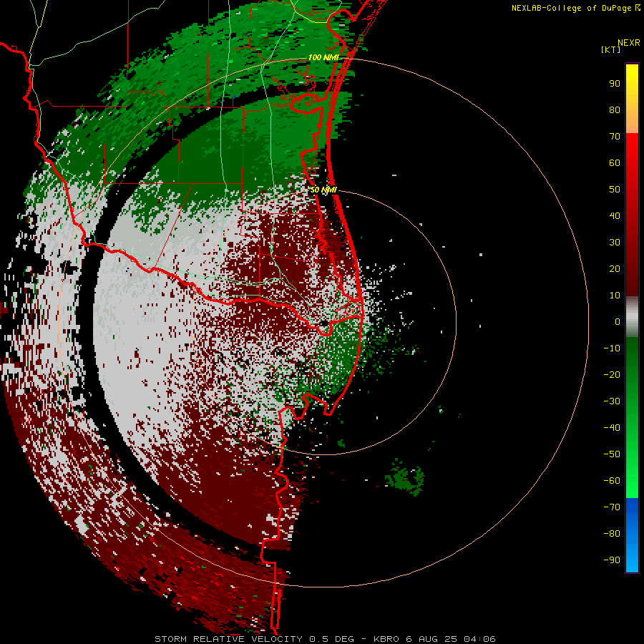
Task: Click the -90 value on velocity scale
Action: click(x=612, y=560)
